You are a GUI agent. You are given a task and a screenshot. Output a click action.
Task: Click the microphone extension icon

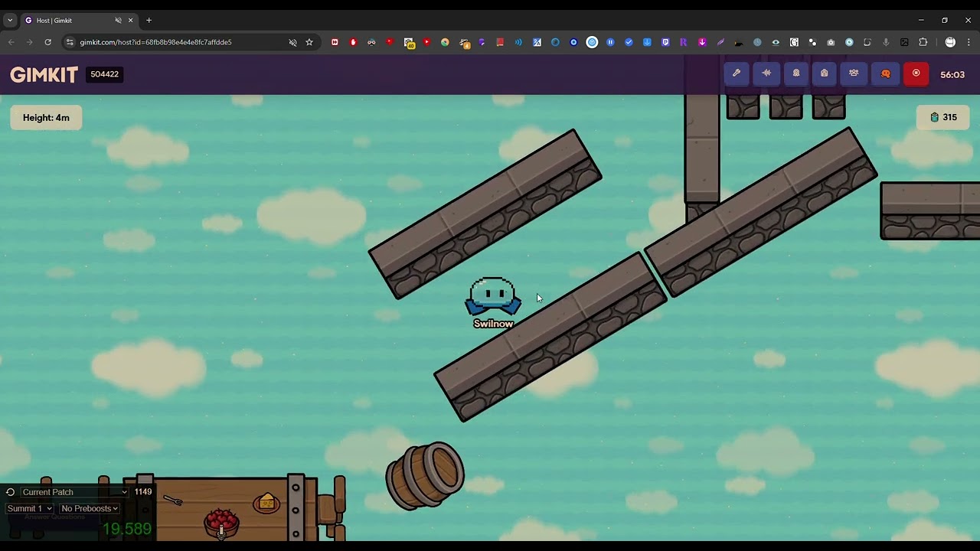[x=886, y=42]
